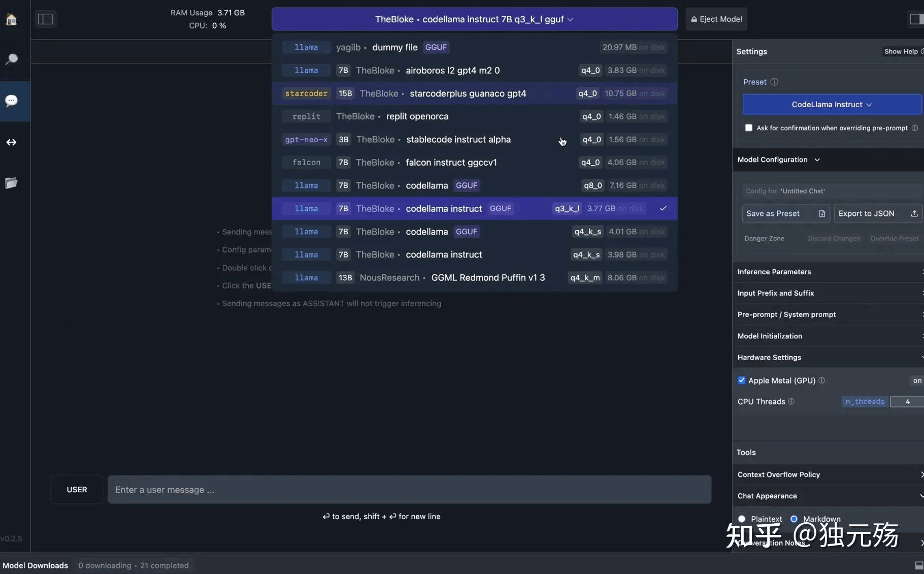Collapse the Model Configuration section
The height and width of the screenshot is (574, 924).
tap(779, 160)
